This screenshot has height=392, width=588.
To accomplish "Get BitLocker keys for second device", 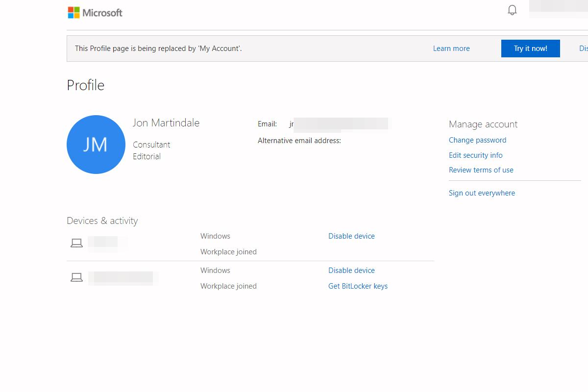I will tap(358, 286).
